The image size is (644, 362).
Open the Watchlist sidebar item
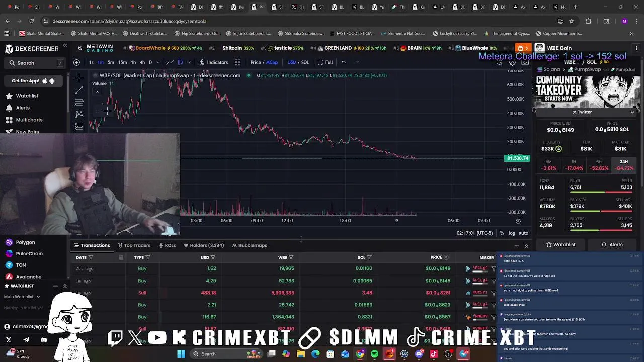tap(22, 96)
